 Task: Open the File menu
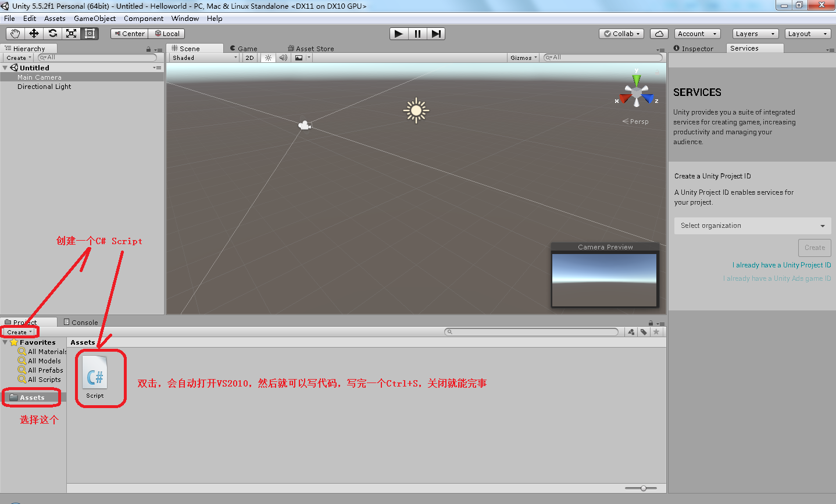click(x=10, y=19)
